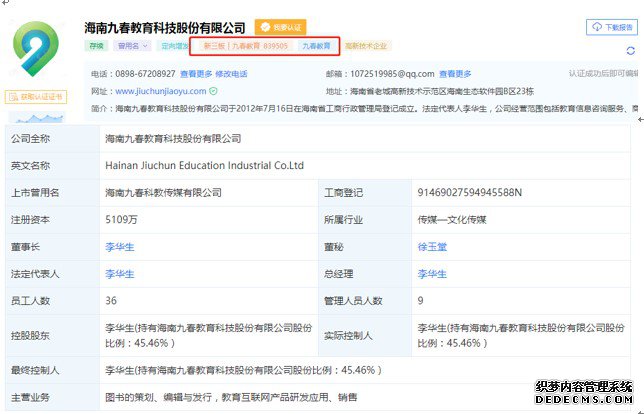Click the small trend chart under the logo
The height and width of the screenshot is (414, 644).
[36, 117]
